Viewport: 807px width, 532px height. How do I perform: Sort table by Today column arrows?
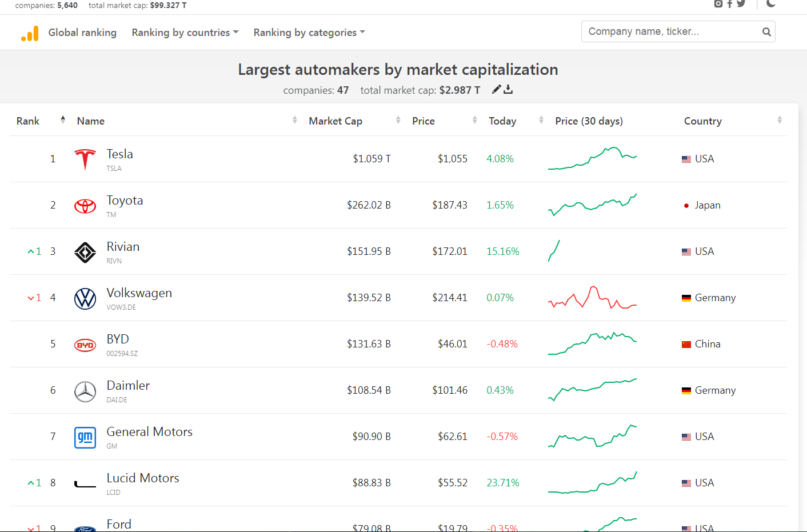click(541, 120)
